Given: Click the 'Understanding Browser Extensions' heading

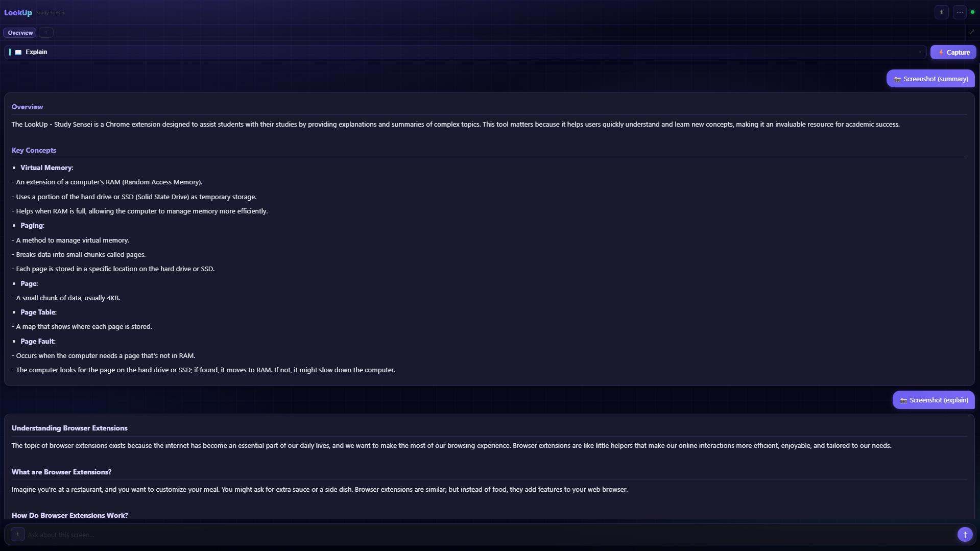Looking at the screenshot, I should (x=69, y=428).
